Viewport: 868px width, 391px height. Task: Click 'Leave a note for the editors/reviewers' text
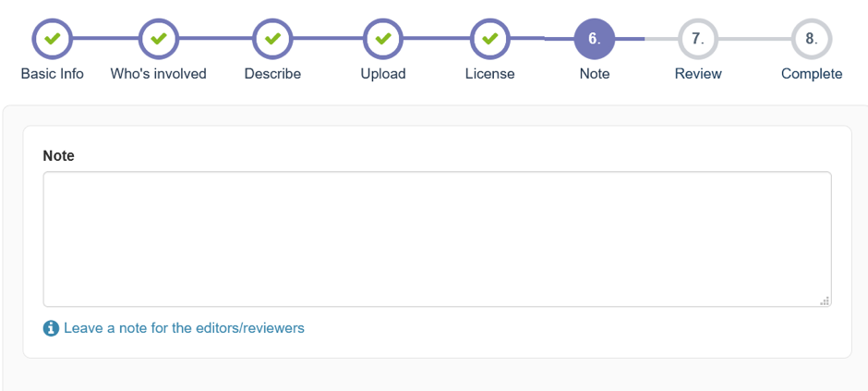pos(184,328)
